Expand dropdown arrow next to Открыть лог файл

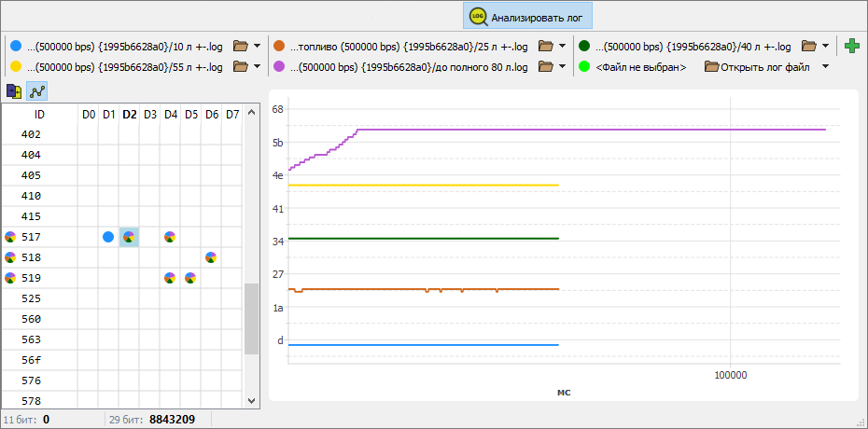(x=825, y=67)
